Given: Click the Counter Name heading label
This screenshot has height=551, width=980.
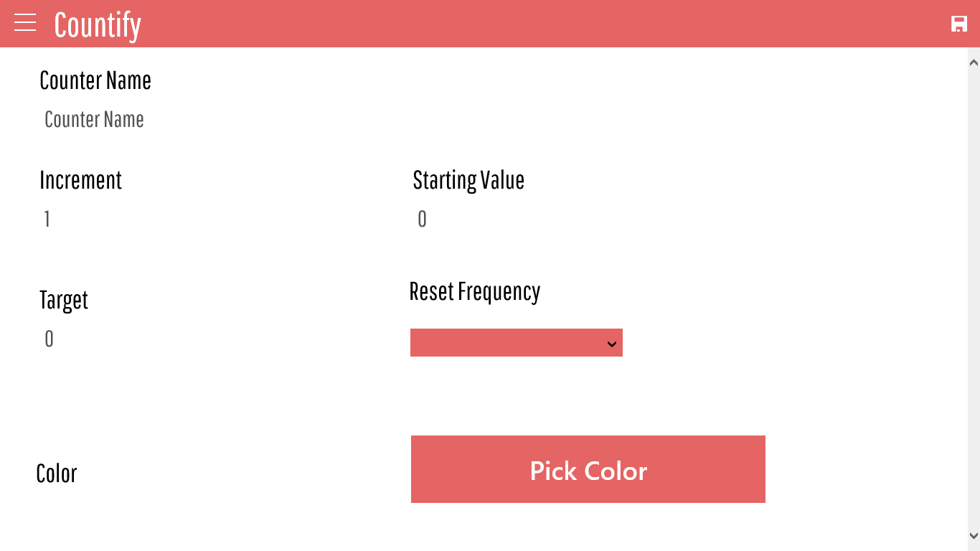Looking at the screenshot, I should pyautogui.click(x=95, y=80).
